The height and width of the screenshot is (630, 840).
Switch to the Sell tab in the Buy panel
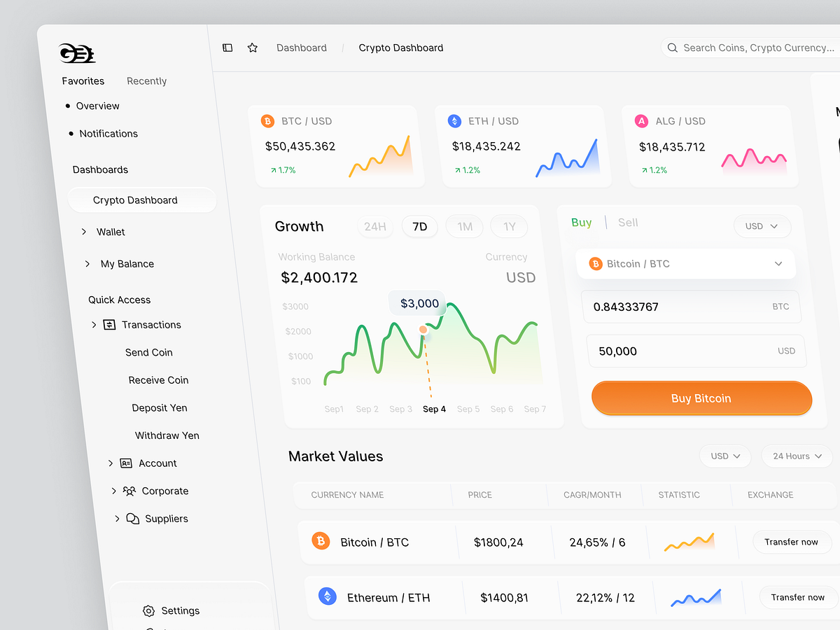627,222
